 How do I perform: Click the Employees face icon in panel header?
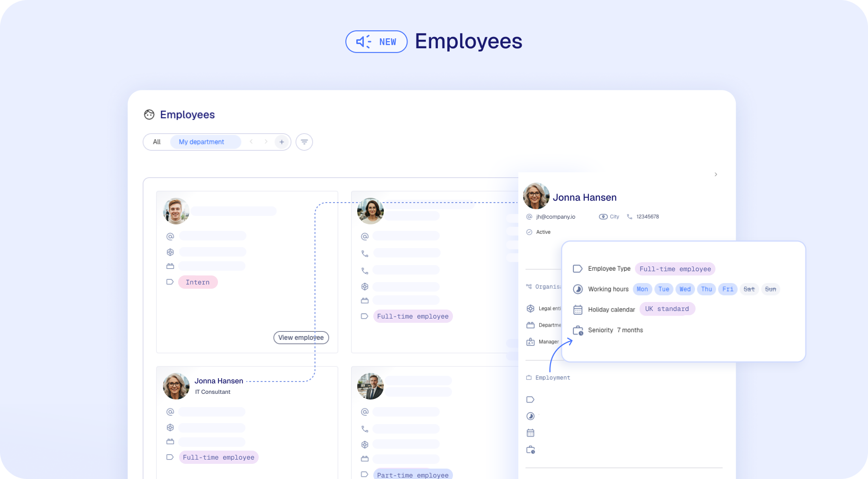[x=149, y=115]
